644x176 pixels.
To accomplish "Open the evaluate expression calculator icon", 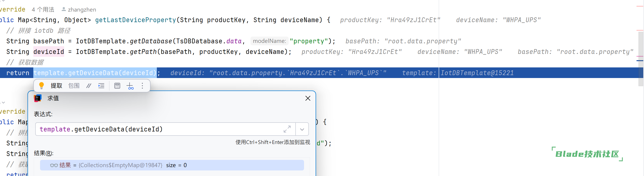I will 117,86.
